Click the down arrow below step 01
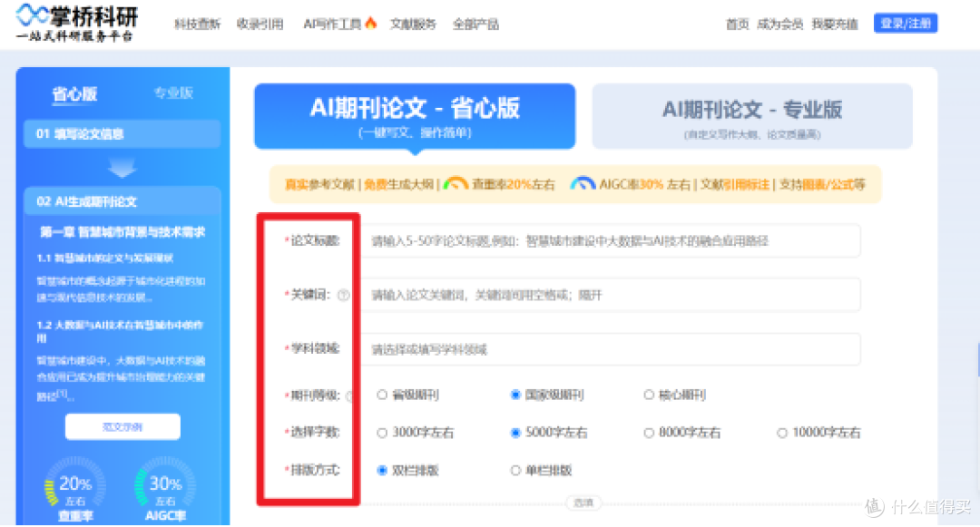The width and height of the screenshot is (980, 527). (x=122, y=167)
